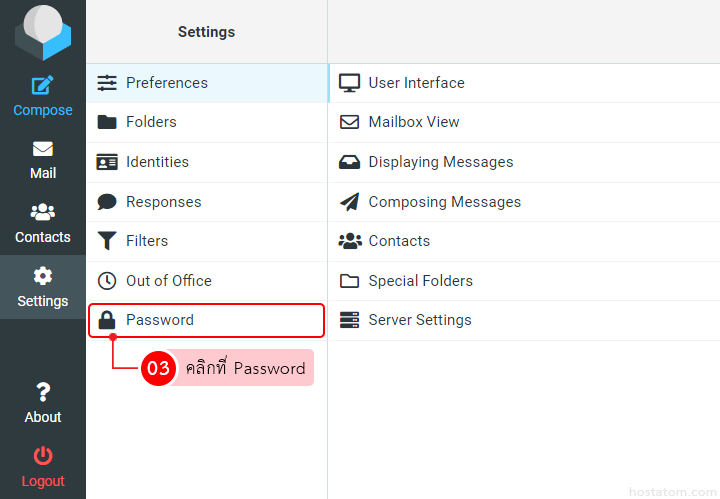Image resolution: width=720 pixels, height=499 pixels.
Task: Select the Password lock icon
Action: click(107, 320)
